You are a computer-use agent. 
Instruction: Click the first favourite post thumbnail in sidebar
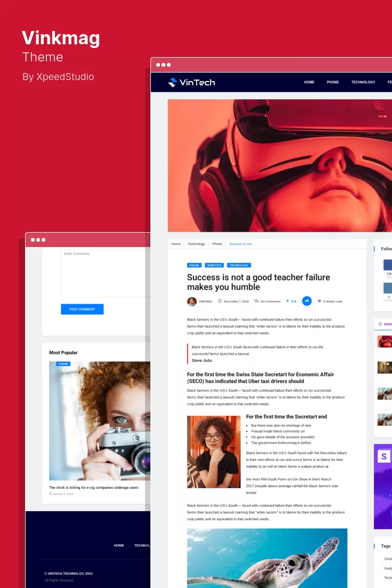[x=385, y=341]
